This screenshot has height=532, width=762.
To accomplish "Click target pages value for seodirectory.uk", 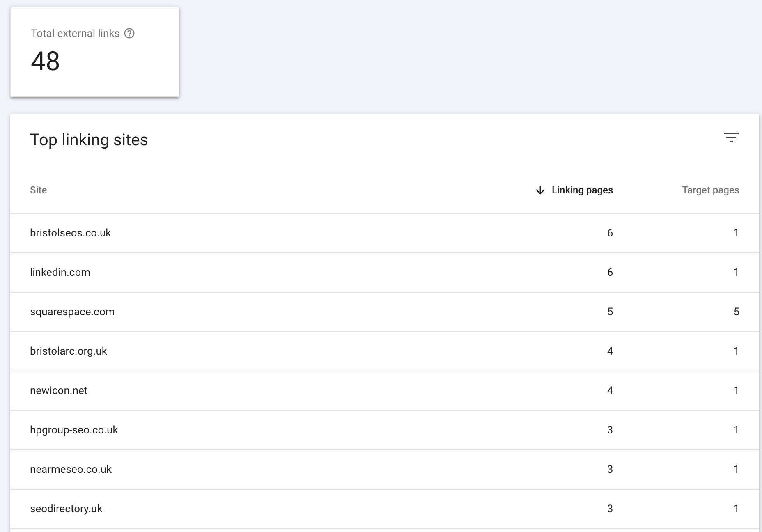I will [x=736, y=509].
